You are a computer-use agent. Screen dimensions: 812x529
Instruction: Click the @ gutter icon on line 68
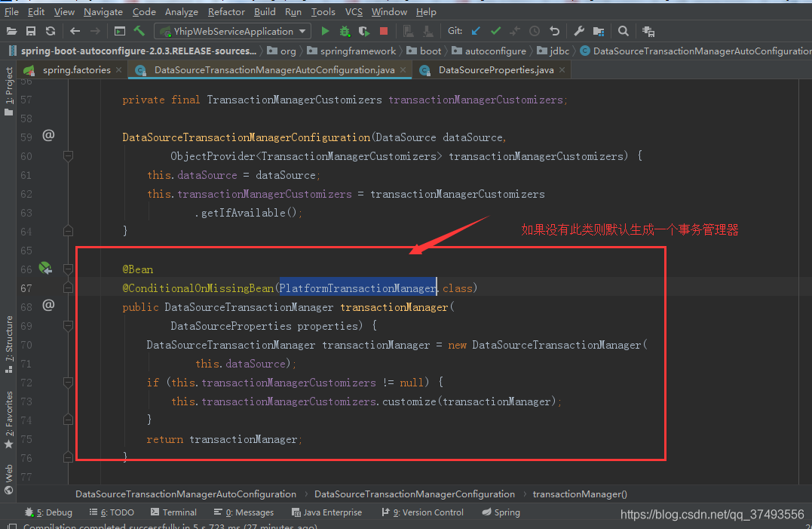click(x=48, y=305)
